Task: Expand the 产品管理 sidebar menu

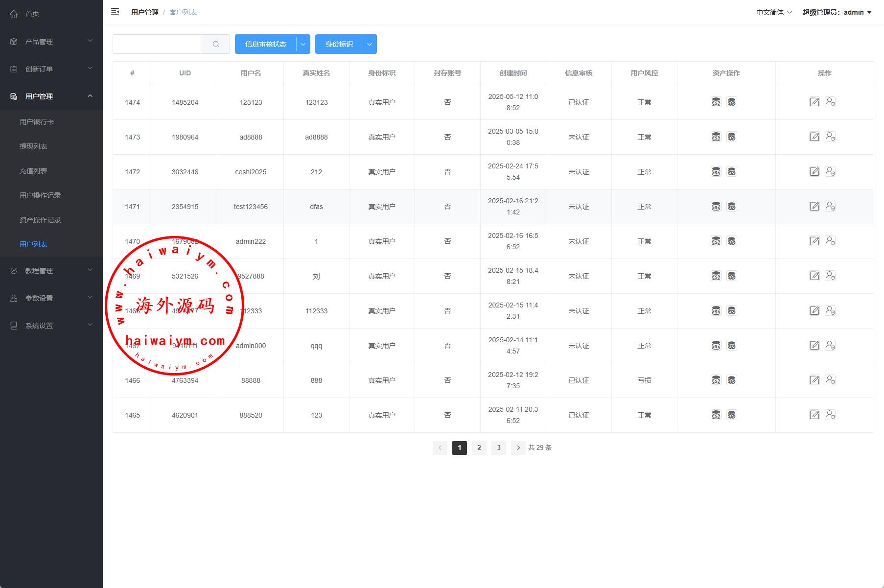Action: [x=51, y=42]
